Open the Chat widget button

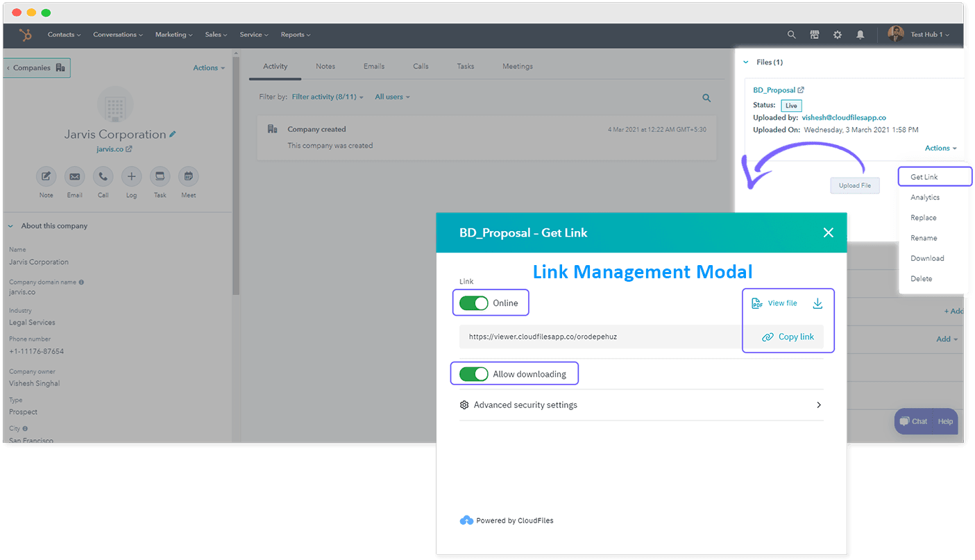coord(913,421)
